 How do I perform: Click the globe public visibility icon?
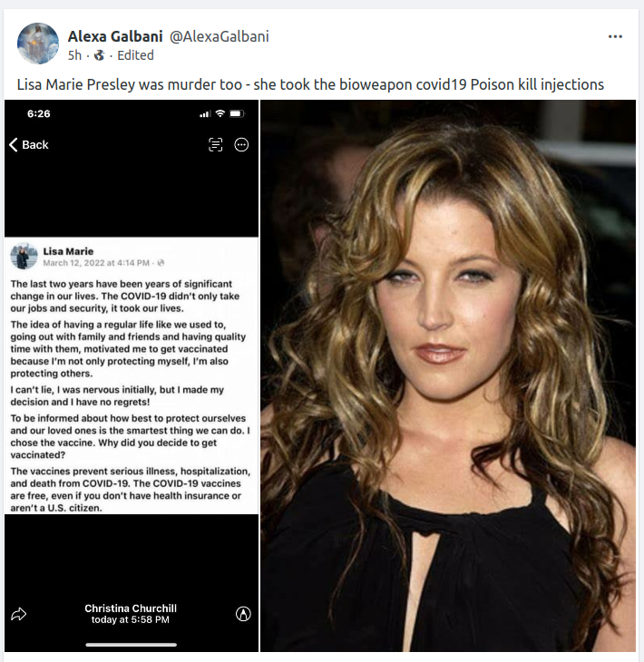(99, 55)
